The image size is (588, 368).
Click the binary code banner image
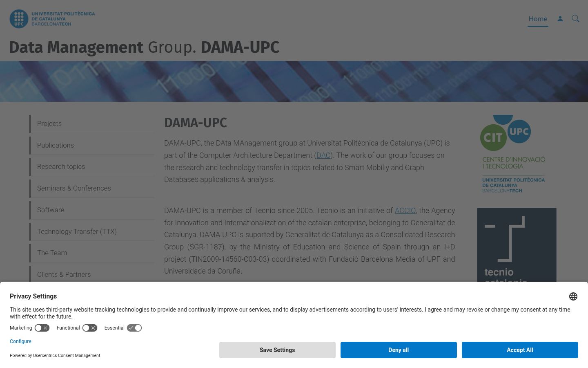pos(294,81)
